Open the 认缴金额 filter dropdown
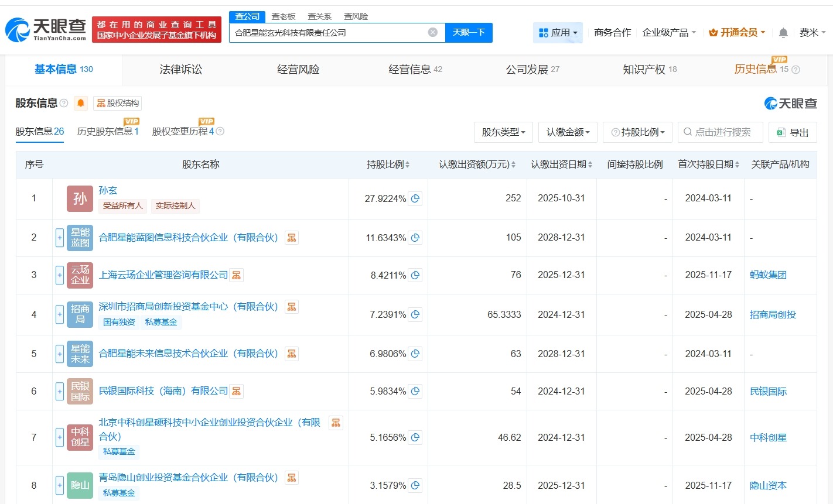833x504 pixels. coord(567,132)
